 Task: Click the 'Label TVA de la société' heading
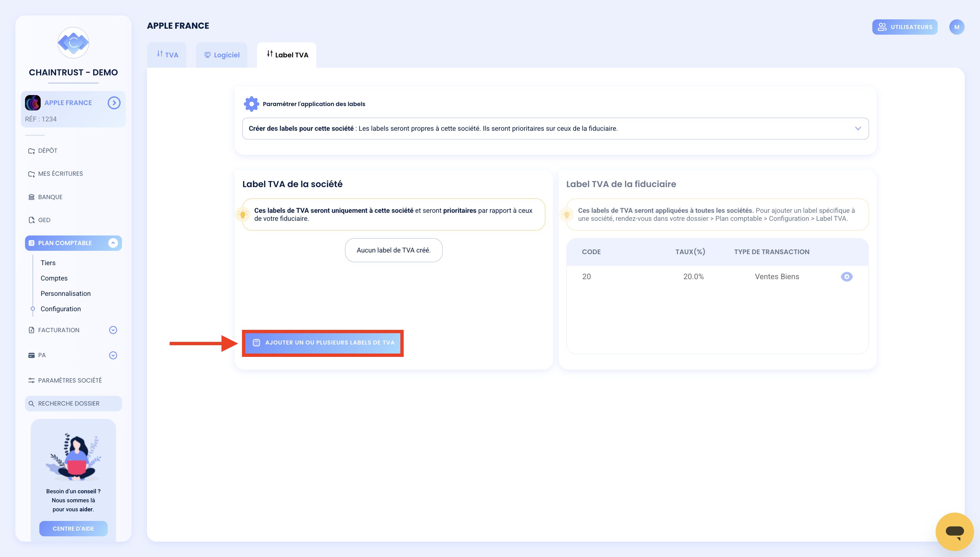(x=292, y=184)
